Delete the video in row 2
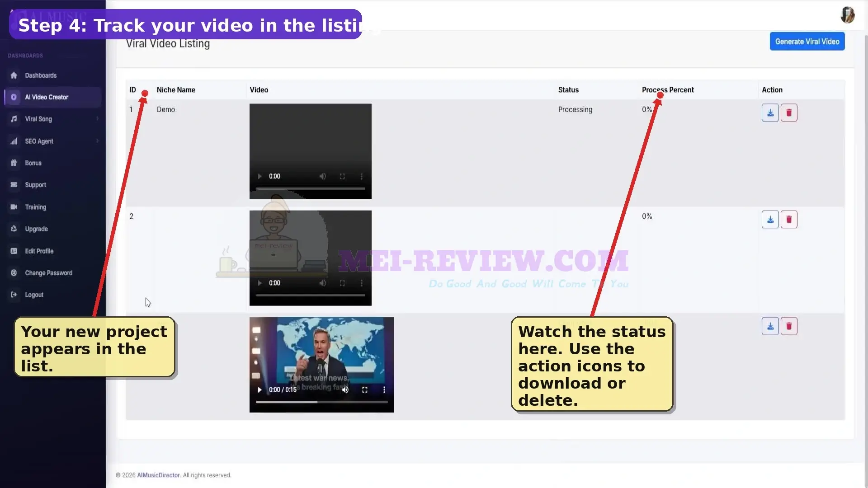The image size is (868, 488). pyautogui.click(x=789, y=219)
